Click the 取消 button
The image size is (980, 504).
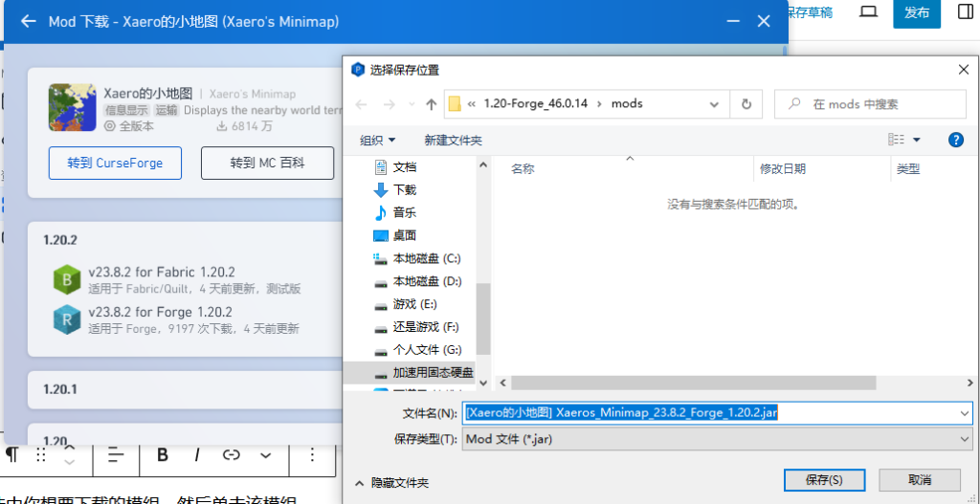920,480
